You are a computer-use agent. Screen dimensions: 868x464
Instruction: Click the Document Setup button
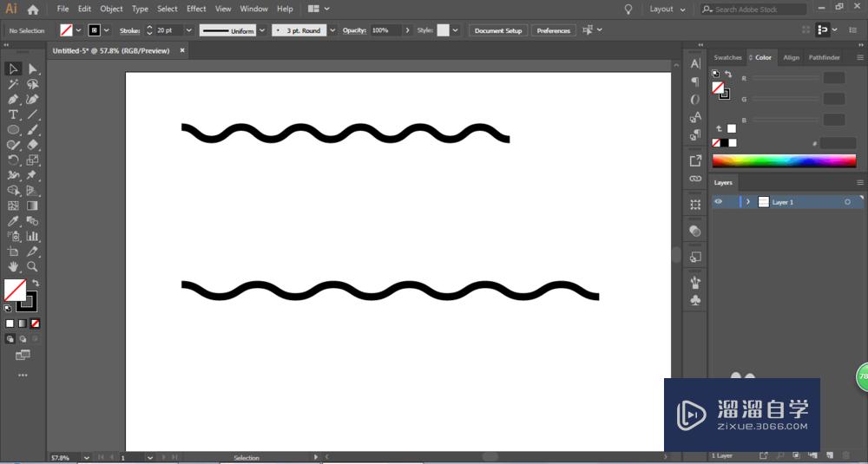pos(498,30)
